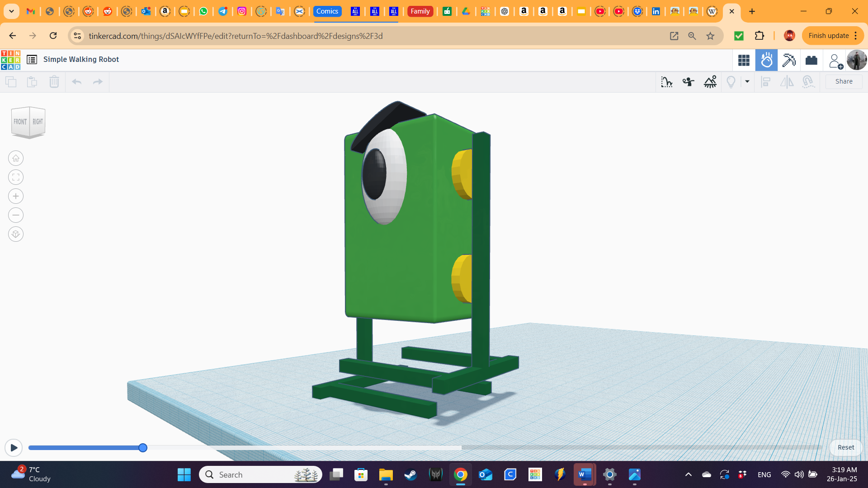Screen dimensions: 868x488
Task: Toggle the scene light bulb
Action: (x=731, y=82)
